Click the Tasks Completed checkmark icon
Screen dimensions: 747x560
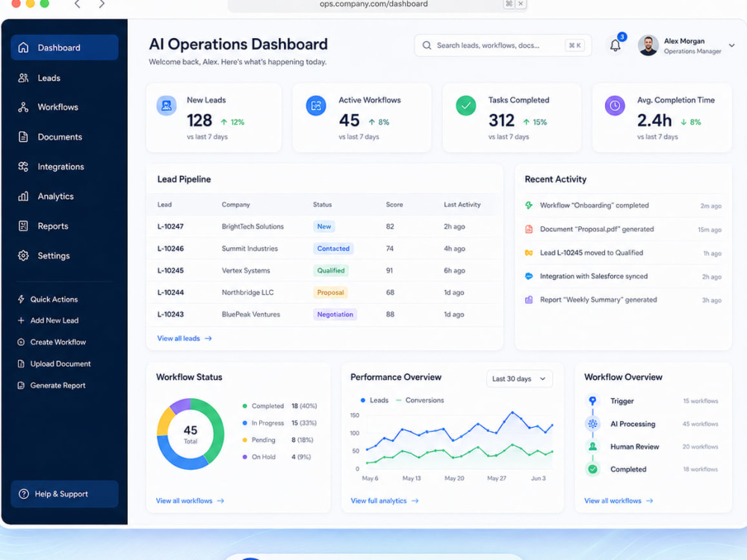465,105
